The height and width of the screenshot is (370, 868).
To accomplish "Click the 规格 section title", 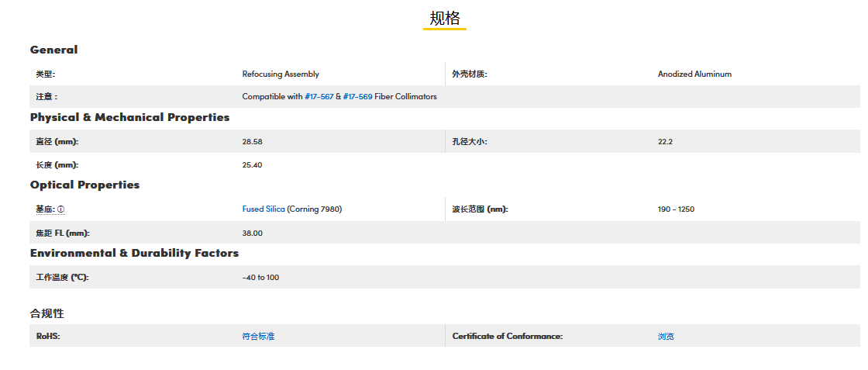I will (445, 19).
